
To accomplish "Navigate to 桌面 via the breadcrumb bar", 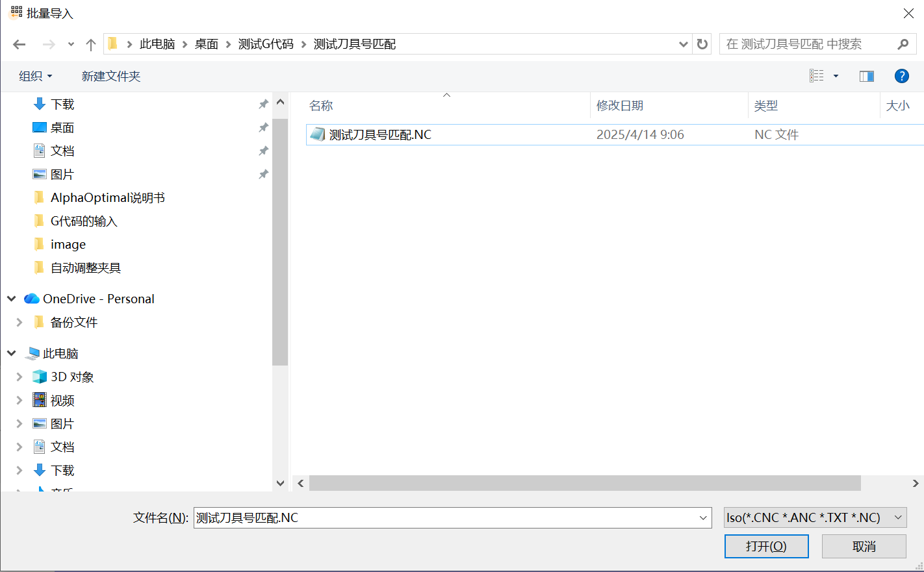I will pos(206,44).
